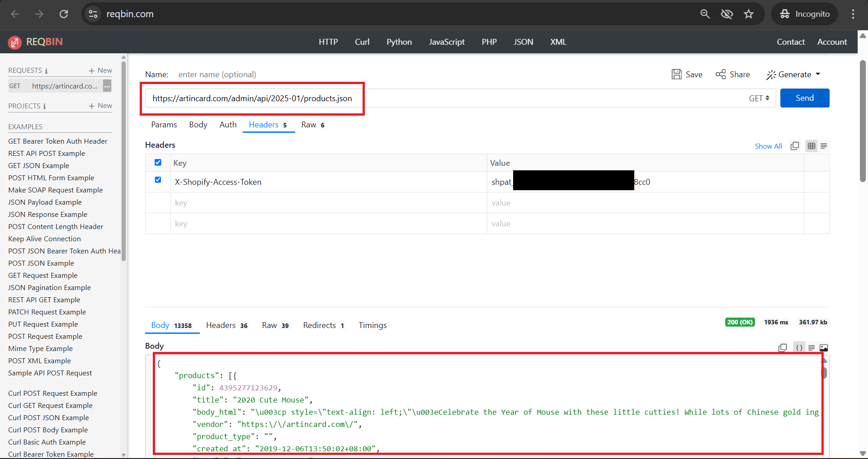The width and height of the screenshot is (868, 459).
Task: Uncheck the X-Shopify-Access-Token header checkbox
Action: [x=158, y=180]
